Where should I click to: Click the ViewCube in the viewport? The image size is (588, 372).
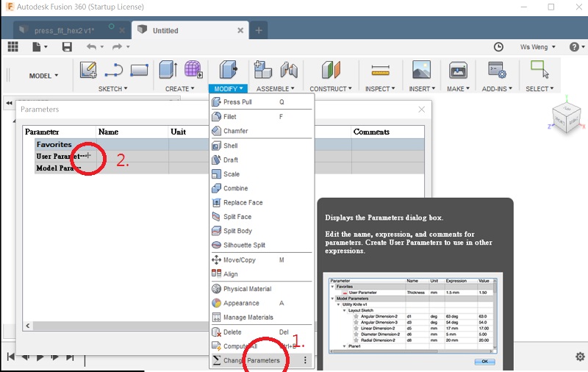click(566, 118)
